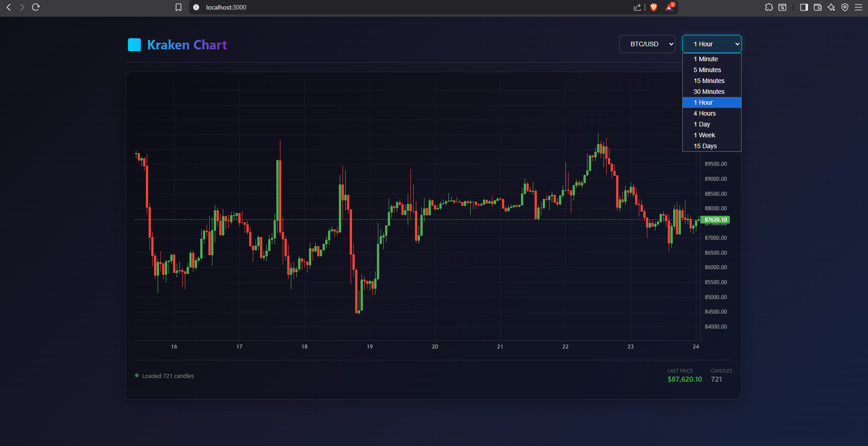Click the 85500.00 price axis label
Image resolution: width=868 pixels, height=446 pixels.
point(716,282)
